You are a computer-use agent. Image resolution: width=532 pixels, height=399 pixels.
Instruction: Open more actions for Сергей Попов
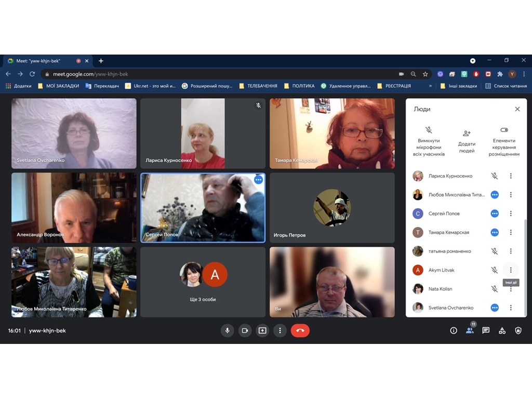tap(511, 214)
